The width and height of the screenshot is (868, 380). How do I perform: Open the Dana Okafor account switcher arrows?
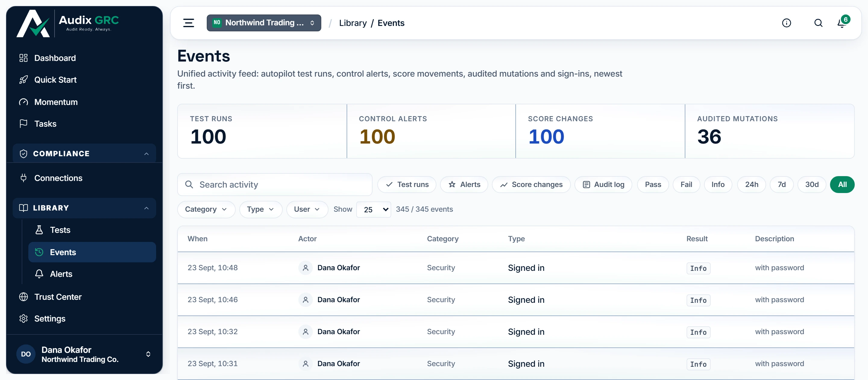148,354
